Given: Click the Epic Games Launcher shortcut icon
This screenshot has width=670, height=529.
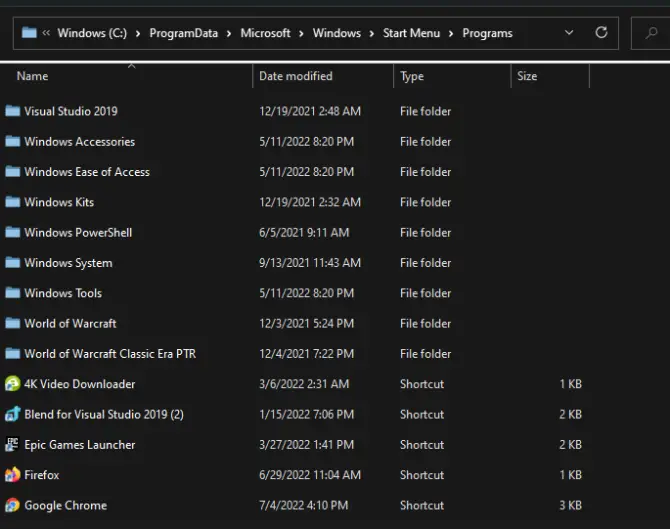Looking at the screenshot, I should click(x=12, y=444).
